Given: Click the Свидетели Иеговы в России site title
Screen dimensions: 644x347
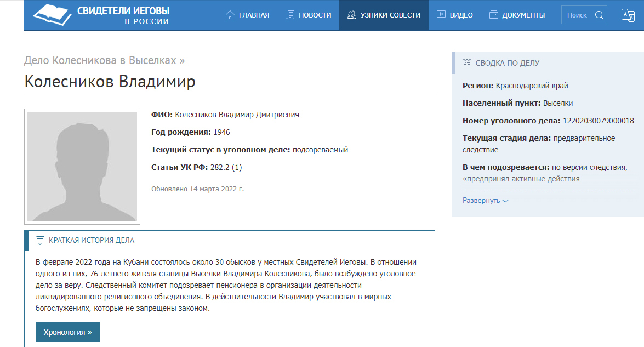Looking at the screenshot, I should pos(123,16).
